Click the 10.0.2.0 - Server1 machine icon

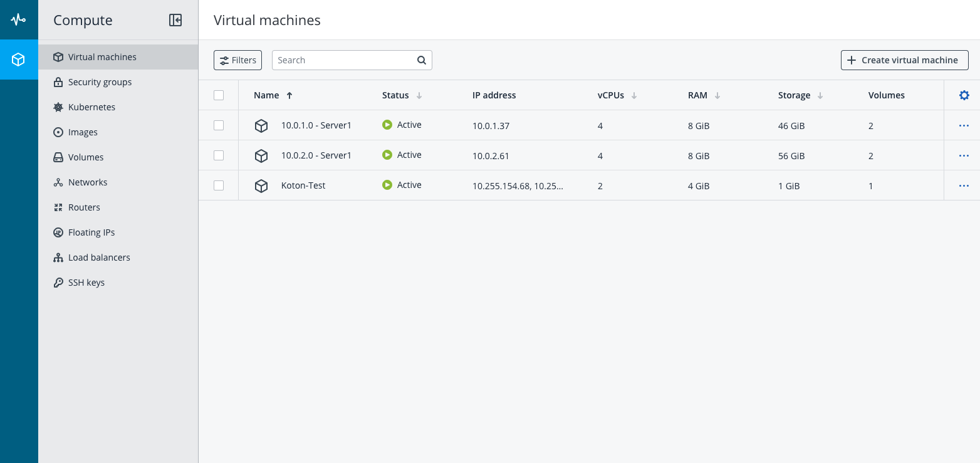pos(261,156)
